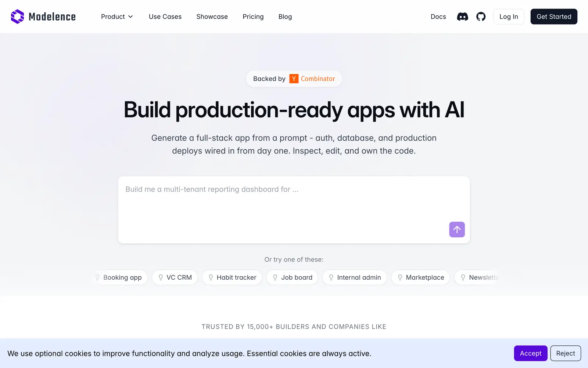
Task: Reject optional cookies
Action: pos(565,353)
